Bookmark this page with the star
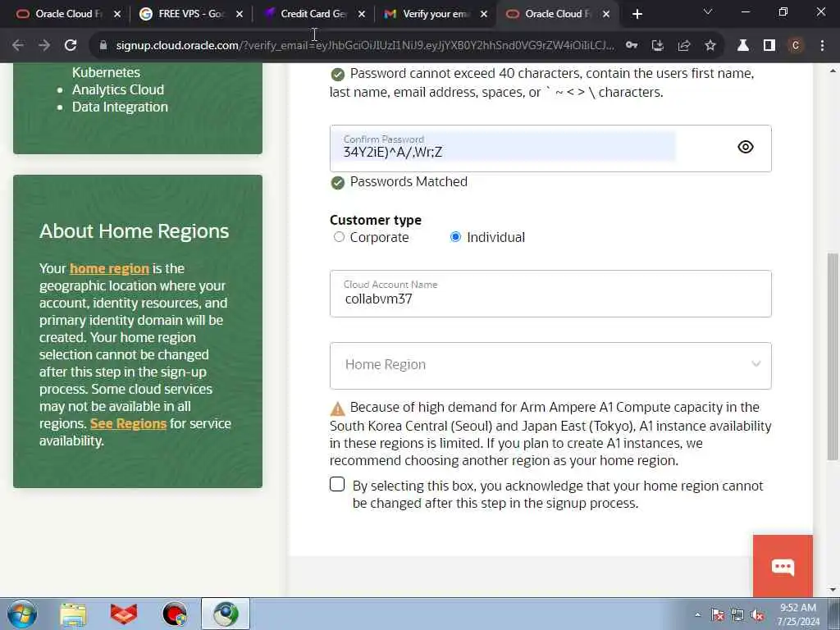The image size is (840, 630). [x=710, y=46]
